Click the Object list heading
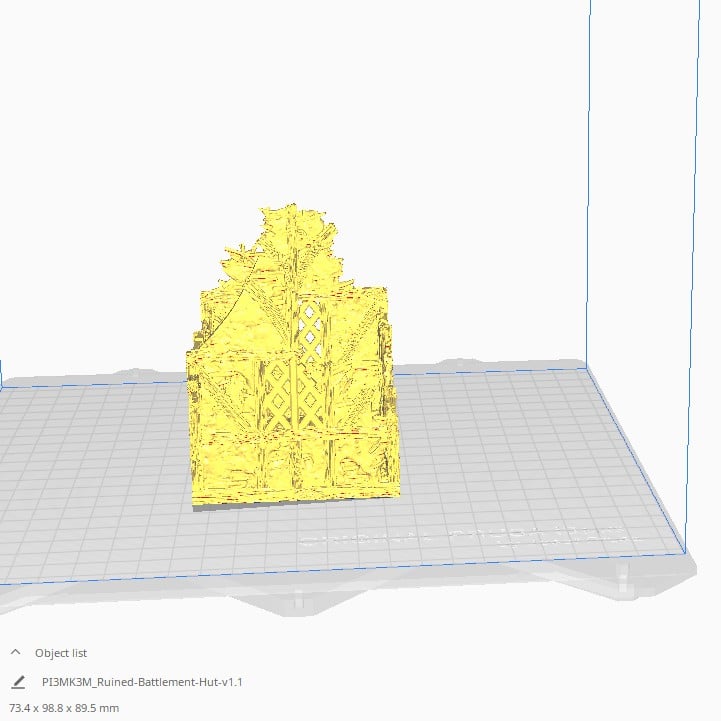Screen dimensions: 721x721 62,653
